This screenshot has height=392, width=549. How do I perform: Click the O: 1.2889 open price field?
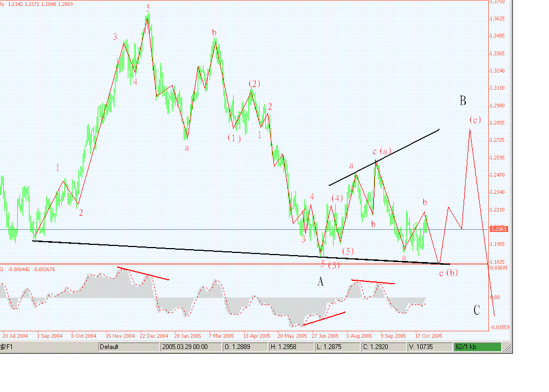coord(242,347)
